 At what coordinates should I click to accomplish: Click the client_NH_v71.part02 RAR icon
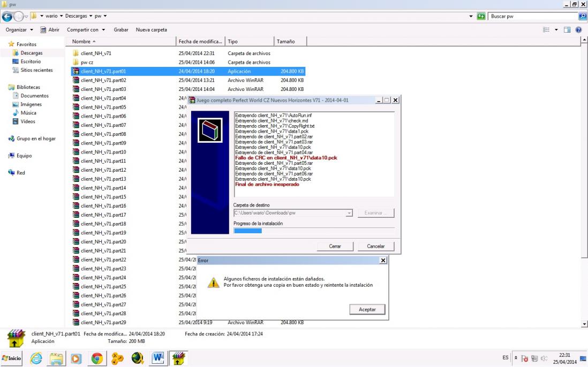76,80
